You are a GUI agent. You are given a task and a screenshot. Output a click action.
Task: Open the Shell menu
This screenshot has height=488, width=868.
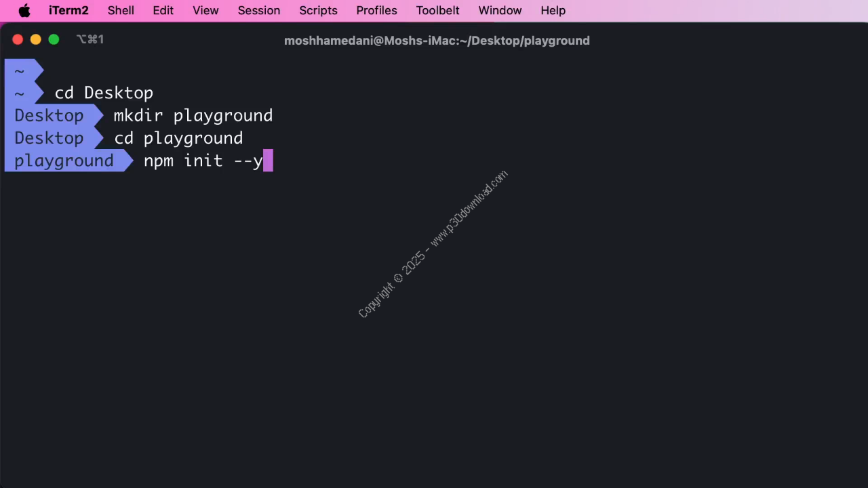(121, 11)
